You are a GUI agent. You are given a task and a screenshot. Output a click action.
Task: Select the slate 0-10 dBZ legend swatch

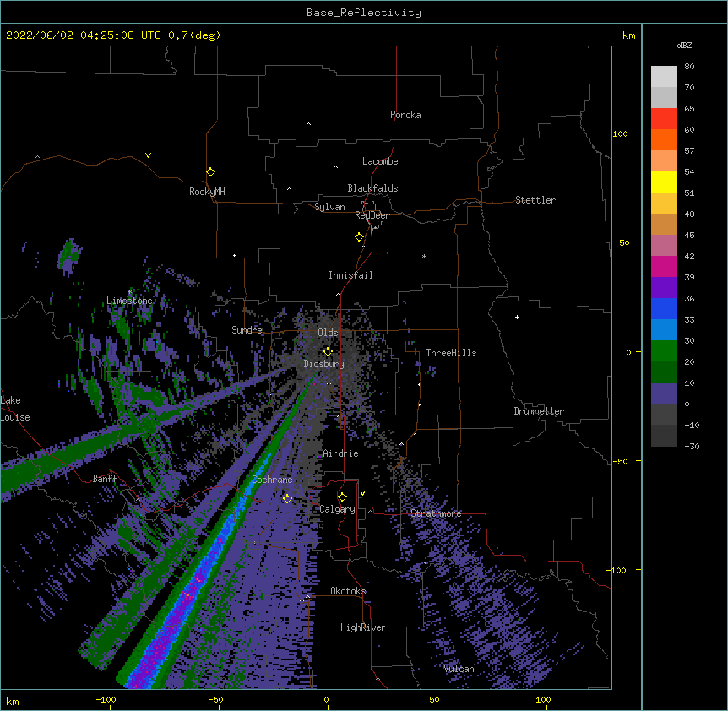pos(664,393)
